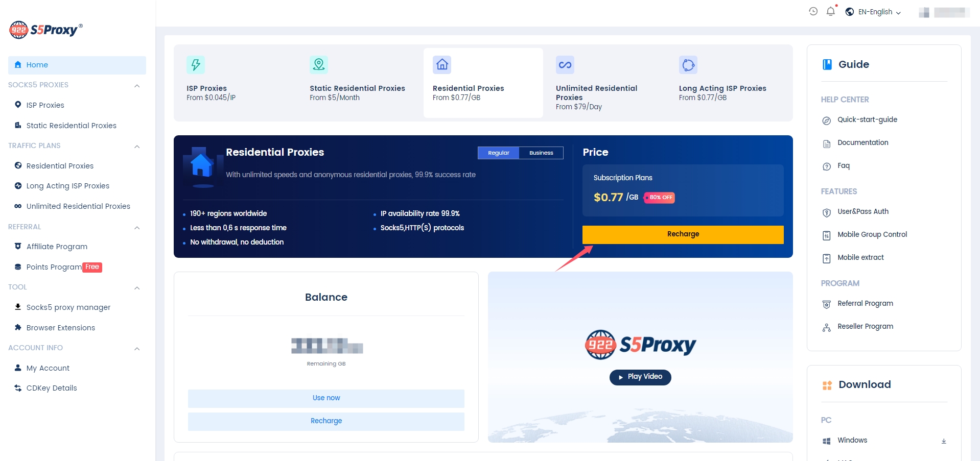Switch plan type to Business

[541, 153]
